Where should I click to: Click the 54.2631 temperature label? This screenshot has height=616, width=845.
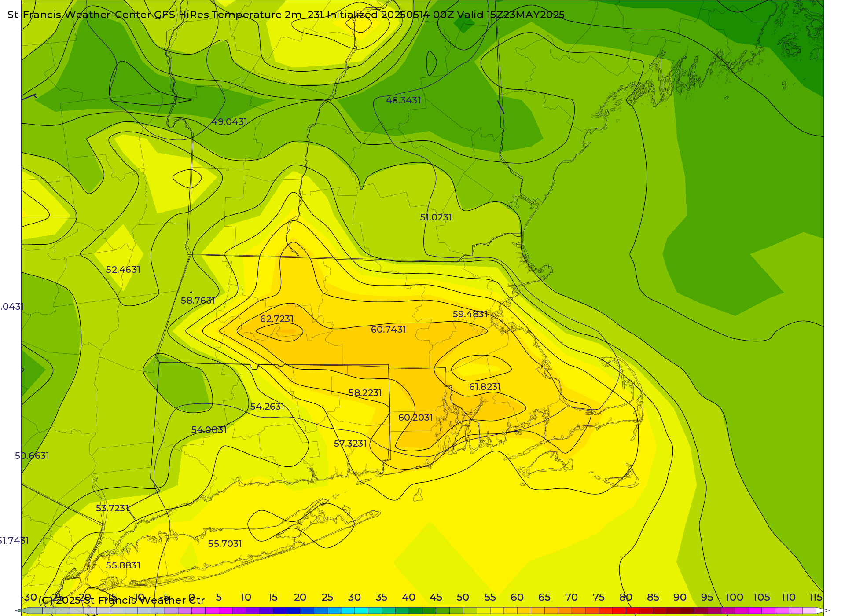[x=267, y=407]
